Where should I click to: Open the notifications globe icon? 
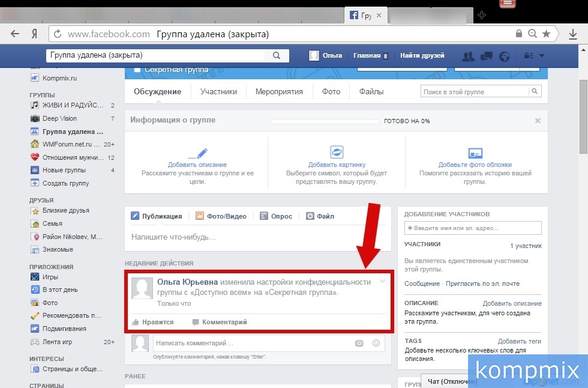[x=505, y=56]
